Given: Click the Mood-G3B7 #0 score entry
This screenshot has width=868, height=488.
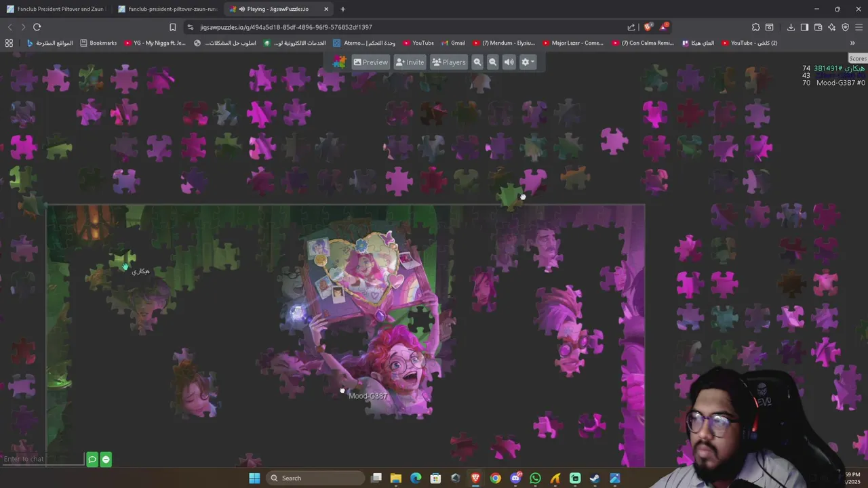Looking at the screenshot, I should [x=840, y=83].
